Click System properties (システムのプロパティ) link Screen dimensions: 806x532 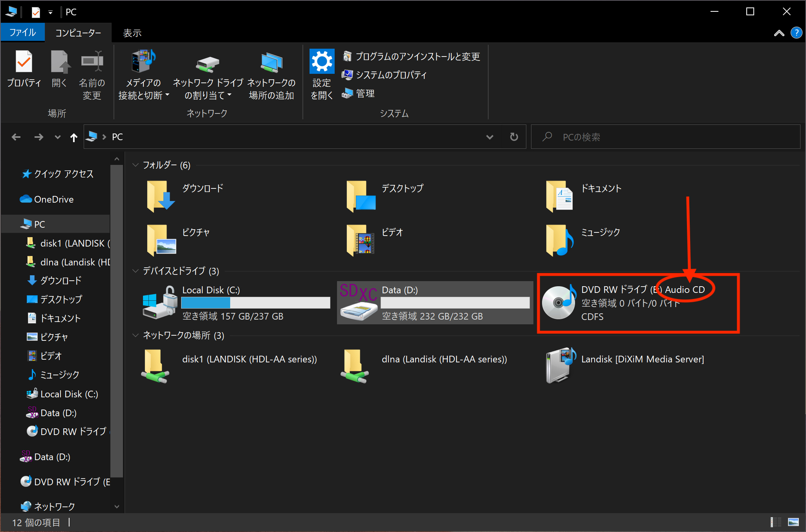tap(391, 75)
